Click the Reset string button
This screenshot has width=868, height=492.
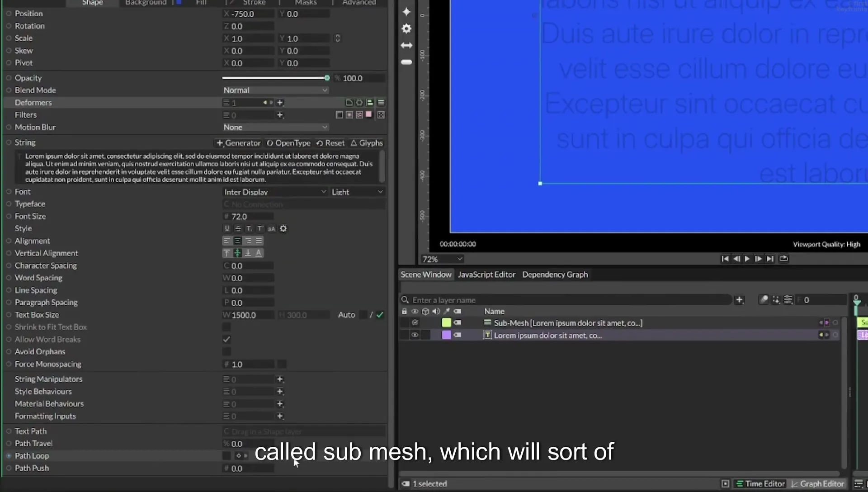tap(330, 143)
